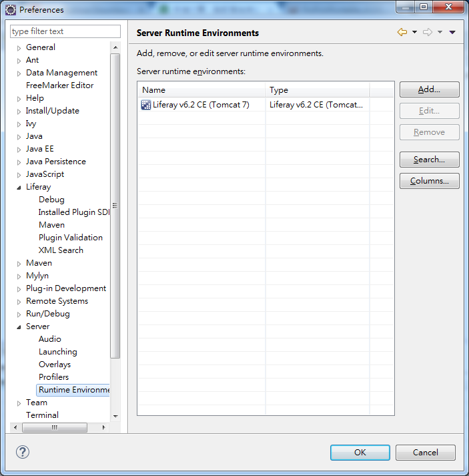469x476 pixels.
Task: Click the horizontal scrollbar thumb
Action: point(55,427)
